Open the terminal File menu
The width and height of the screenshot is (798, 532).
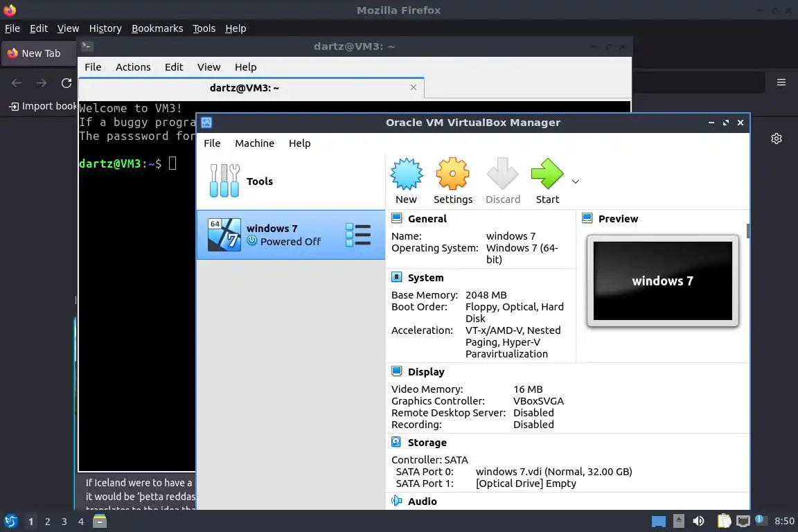[93, 67]
